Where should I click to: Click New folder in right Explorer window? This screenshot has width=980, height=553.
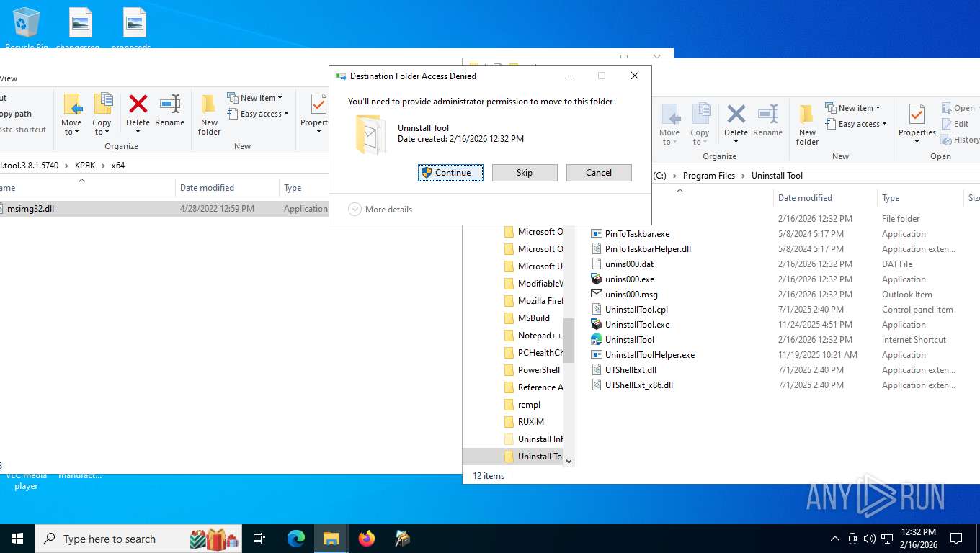click(x=807, y=125)
